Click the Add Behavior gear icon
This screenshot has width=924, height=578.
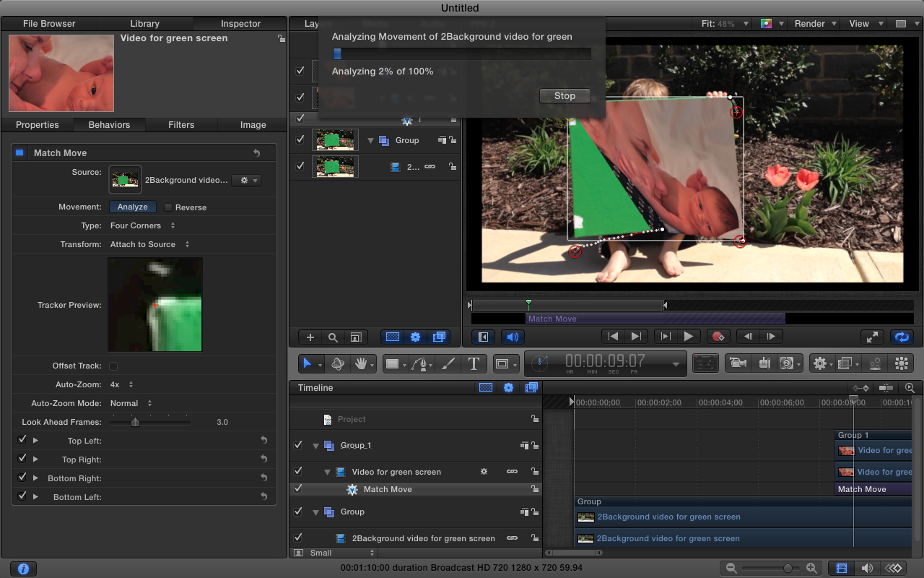pyautogui.click(x=819, y=363)
